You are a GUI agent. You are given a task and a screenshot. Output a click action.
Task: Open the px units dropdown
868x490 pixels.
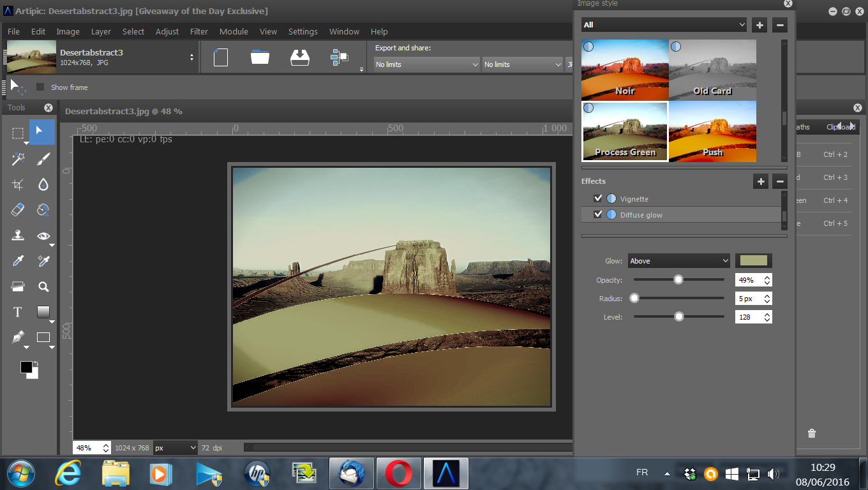coord(175,448)
